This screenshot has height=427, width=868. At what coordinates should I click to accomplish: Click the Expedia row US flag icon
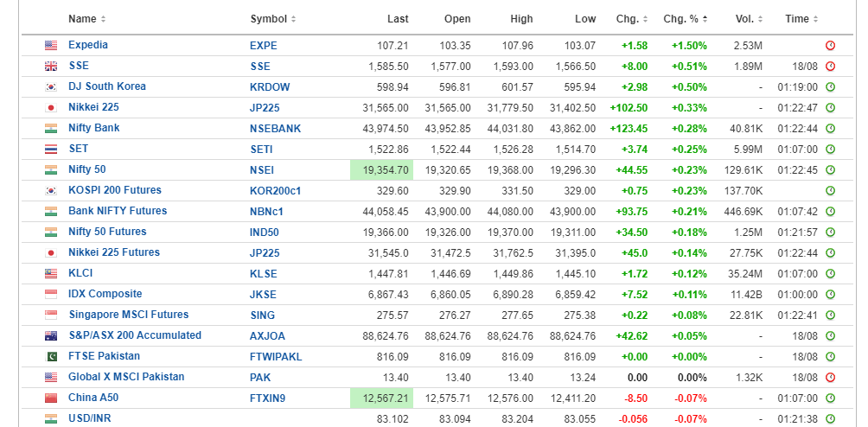point(51,46)
